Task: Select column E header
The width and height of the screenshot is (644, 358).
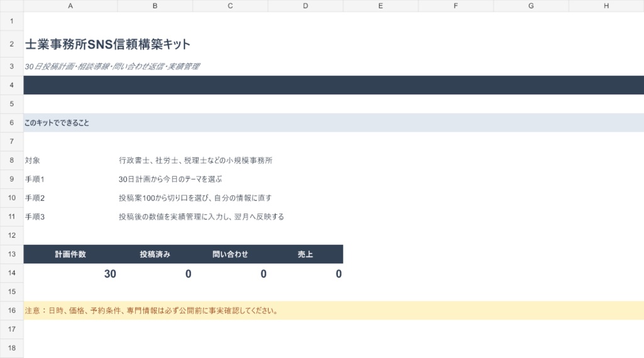Action: click(380, 6)
